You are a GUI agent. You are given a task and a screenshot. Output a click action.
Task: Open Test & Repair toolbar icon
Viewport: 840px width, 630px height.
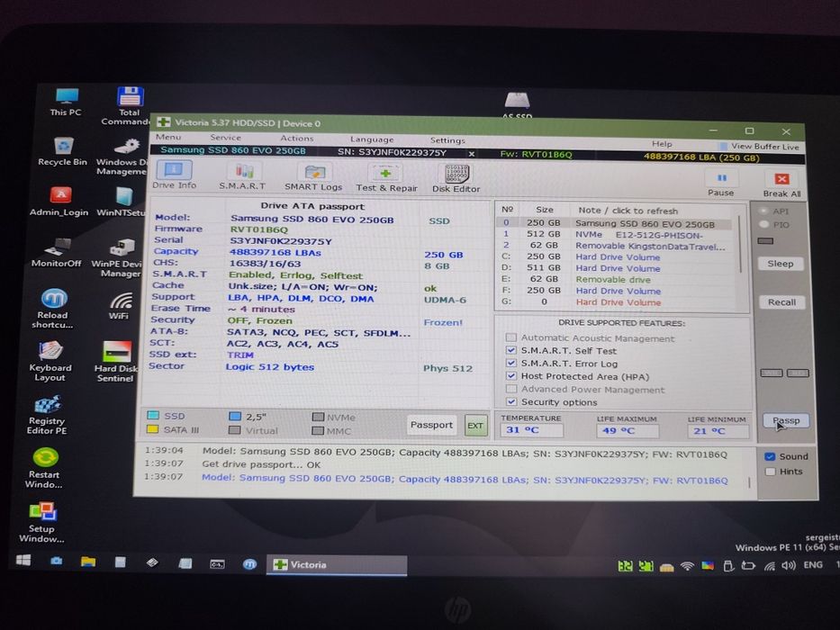[385, 173]
